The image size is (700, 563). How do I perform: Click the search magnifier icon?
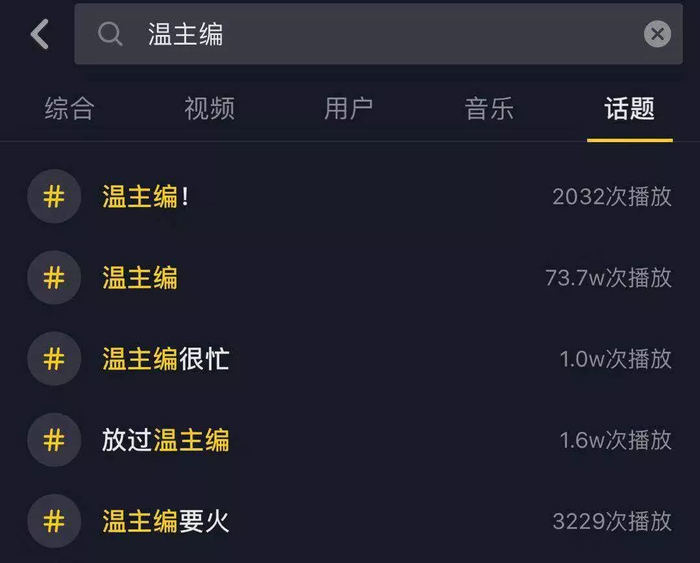(109, 34)
